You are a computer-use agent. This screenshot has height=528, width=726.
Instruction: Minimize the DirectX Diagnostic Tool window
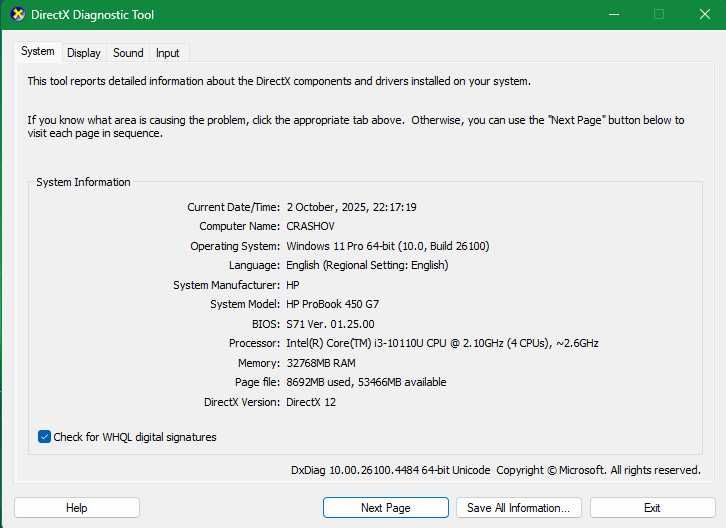[614, 14]
